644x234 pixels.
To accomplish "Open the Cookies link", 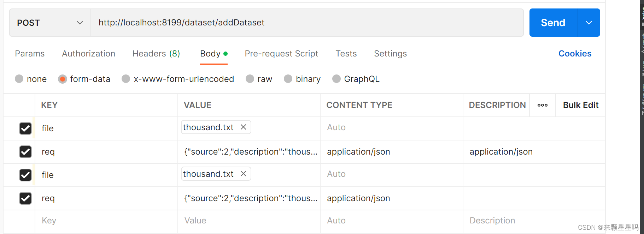I will (575, 54).
